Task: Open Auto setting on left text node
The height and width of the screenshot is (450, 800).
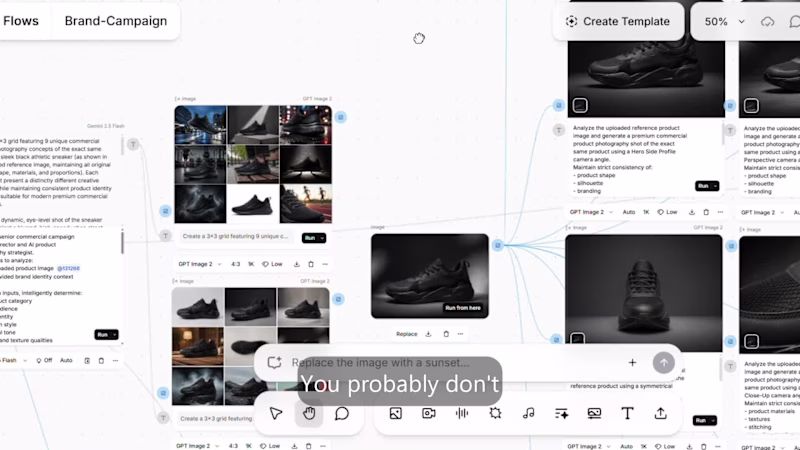Action: click(66, 360)
